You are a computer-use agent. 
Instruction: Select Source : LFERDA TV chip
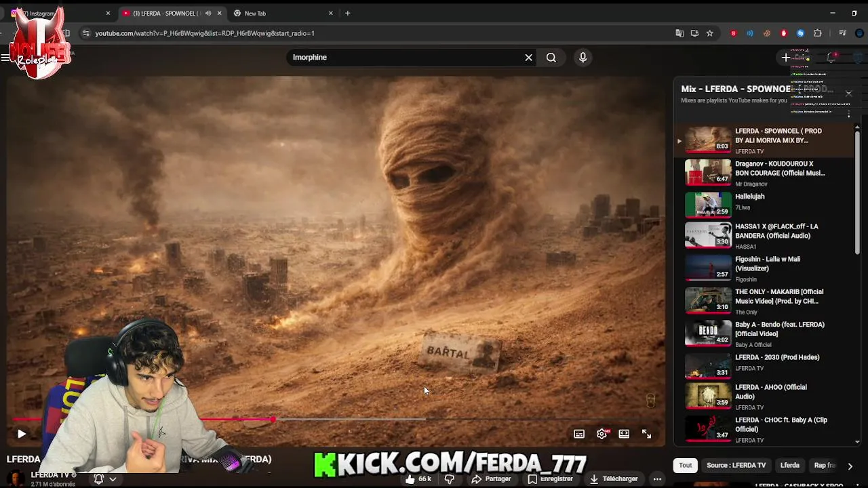[x=736, y=466]
